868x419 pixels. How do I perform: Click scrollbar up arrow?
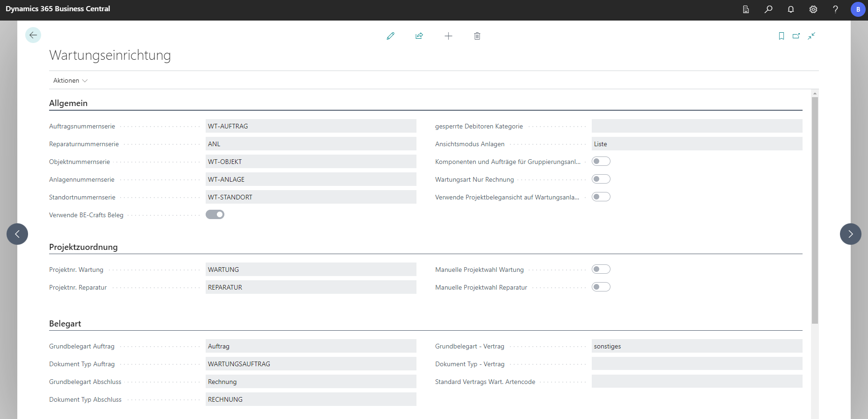tap(815, 93)
